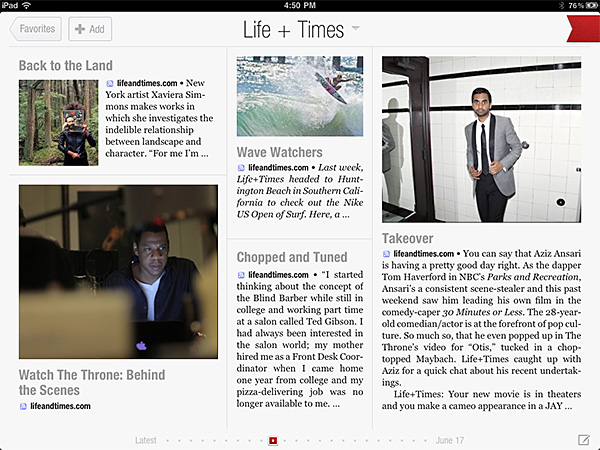Screen dimensions: 600x450
Task: Open the red ribbon bookmark
Action: coord(583,28)
